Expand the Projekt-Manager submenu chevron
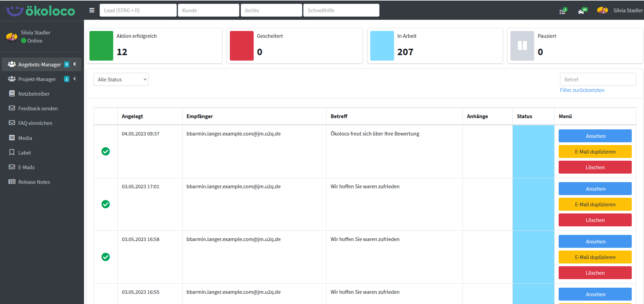 tap(75, 79)
